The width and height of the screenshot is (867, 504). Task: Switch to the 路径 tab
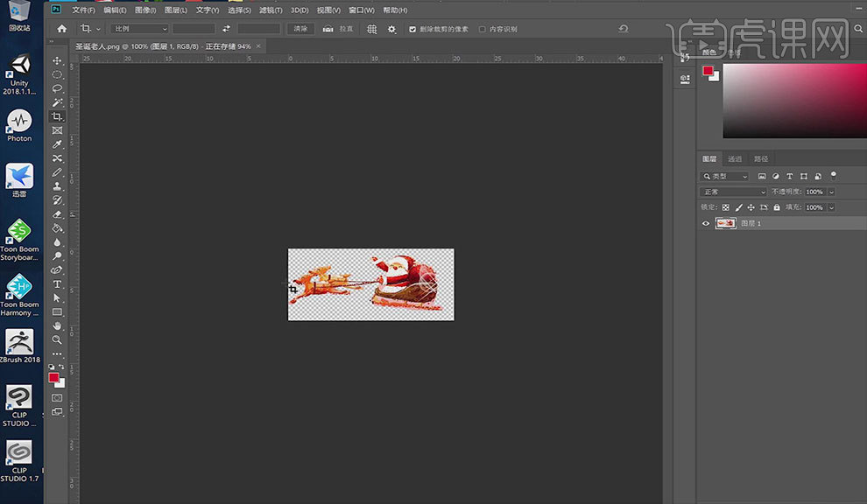761,158
